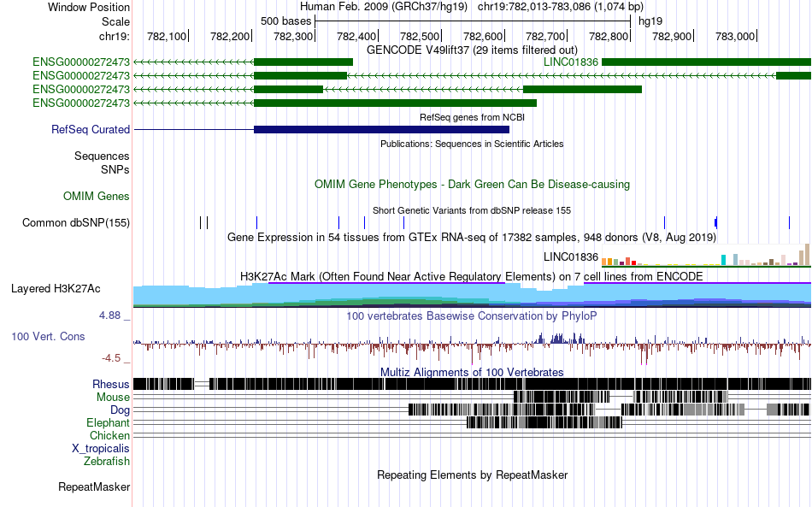Click the X_tropicalis alignment label
Image resolution: width=812 pixels, height=507 pixels.
[101, 449]
